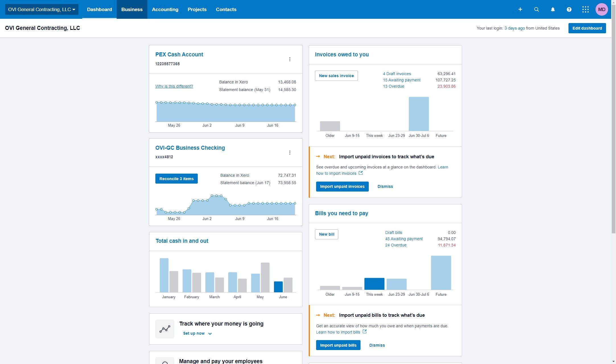This screenshot has width=616, height=364.
Task: Click the Reconcile 3 items button
Action: (x=176, y=179)
